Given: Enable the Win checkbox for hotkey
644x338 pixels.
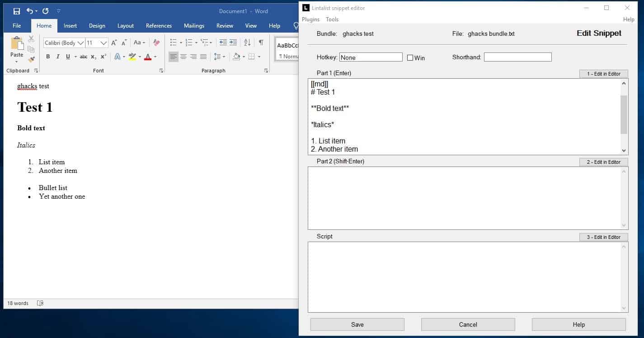Looking at the screenshot, I should [410, 57].
